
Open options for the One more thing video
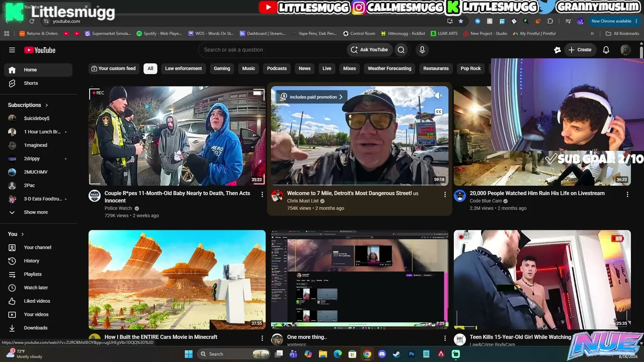(x=445, y=338)
